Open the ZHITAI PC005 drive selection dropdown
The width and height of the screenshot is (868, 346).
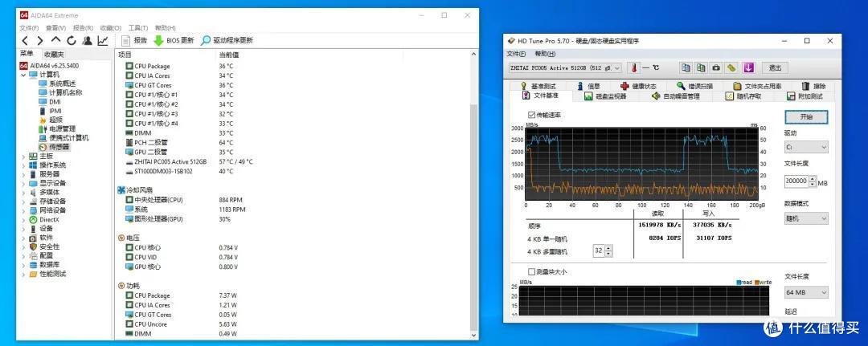565,67
